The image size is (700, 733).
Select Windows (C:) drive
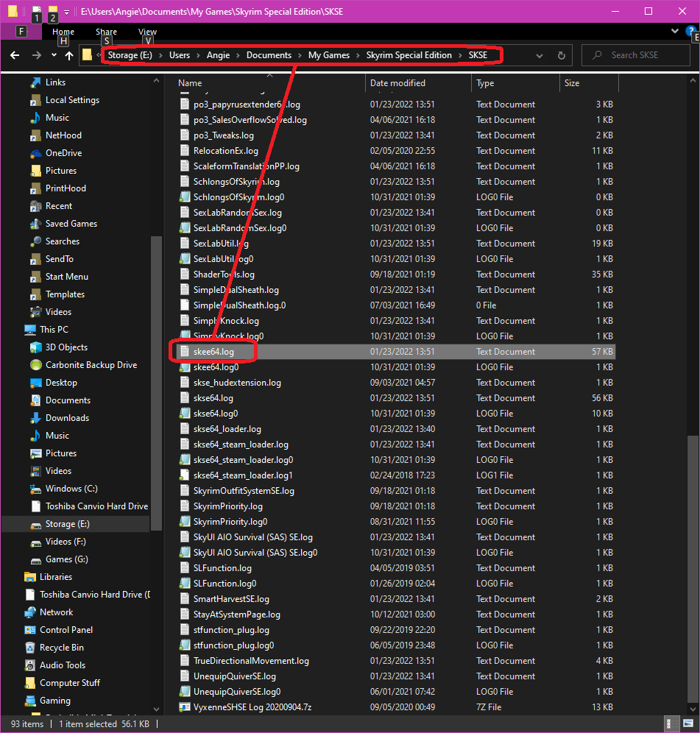point(71,489)
